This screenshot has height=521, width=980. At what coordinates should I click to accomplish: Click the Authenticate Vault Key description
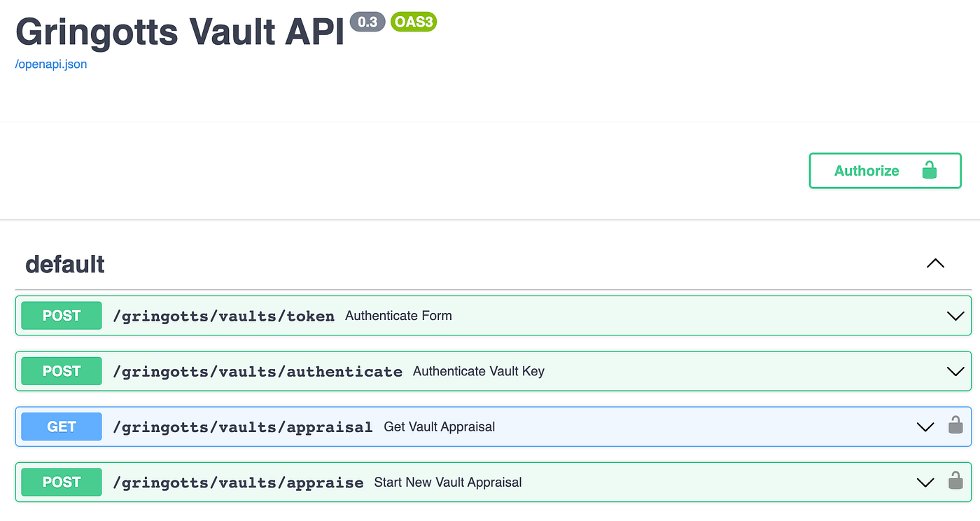coord(479,371)
